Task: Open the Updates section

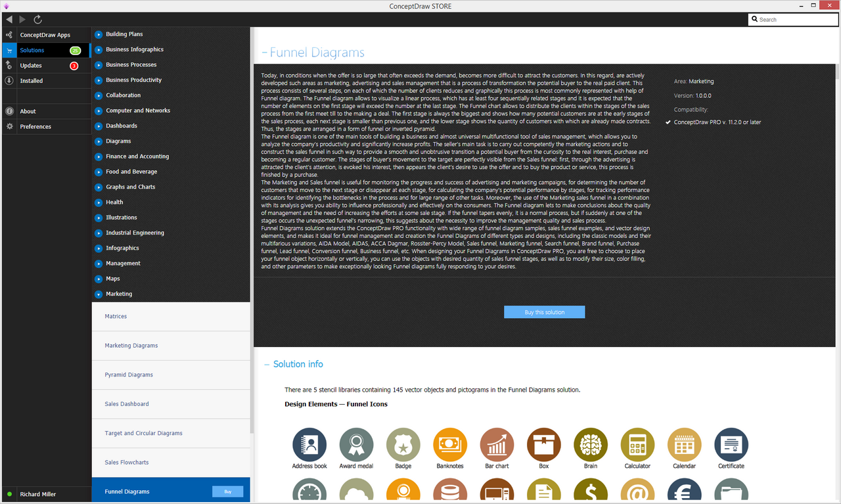Action: (x=46, y=65)
